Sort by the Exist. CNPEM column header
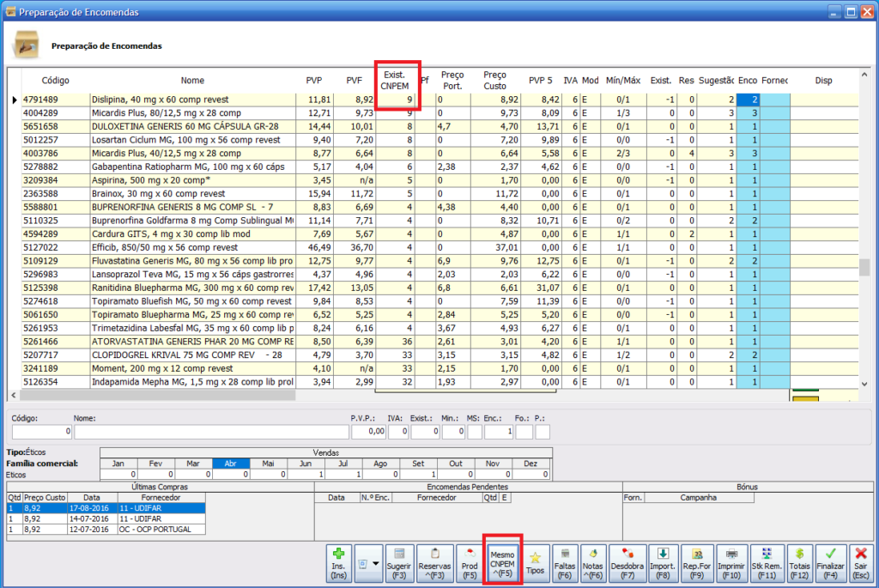879x588 pixels. (397, 80)
